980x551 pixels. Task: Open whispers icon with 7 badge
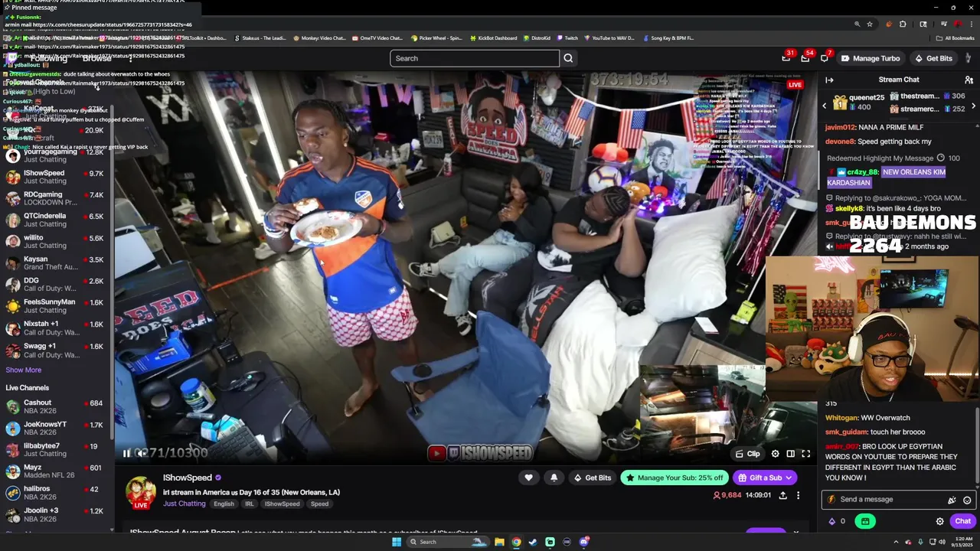pos(825,58)
